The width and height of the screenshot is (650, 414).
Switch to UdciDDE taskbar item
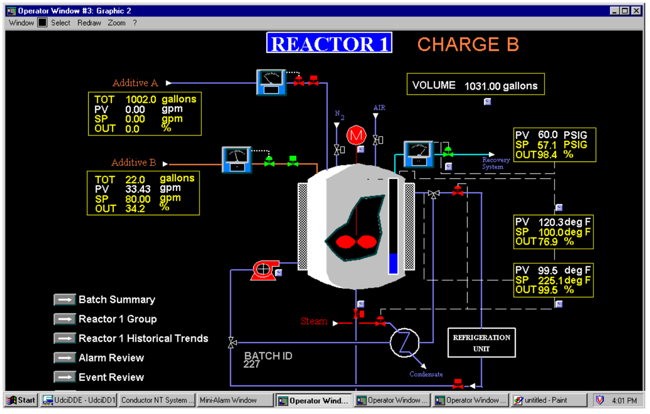tap(78, 400)
